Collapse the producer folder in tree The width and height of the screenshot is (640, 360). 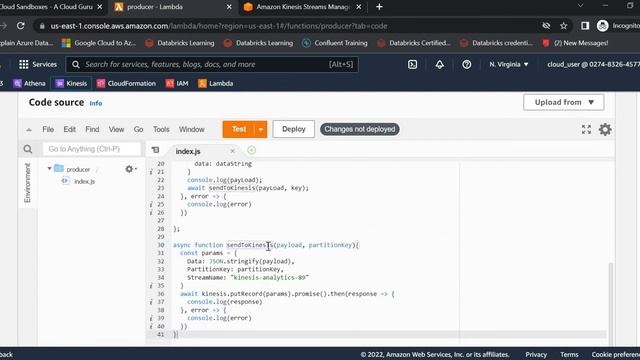click(x=49, y=169)
